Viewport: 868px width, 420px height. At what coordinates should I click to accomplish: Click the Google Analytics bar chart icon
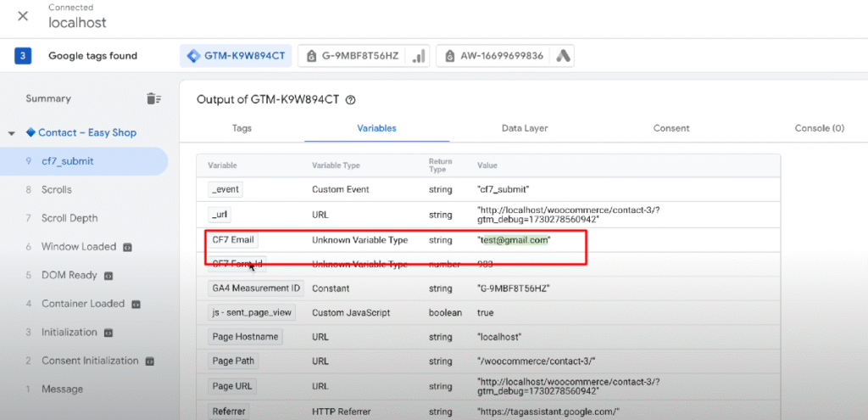419,56
